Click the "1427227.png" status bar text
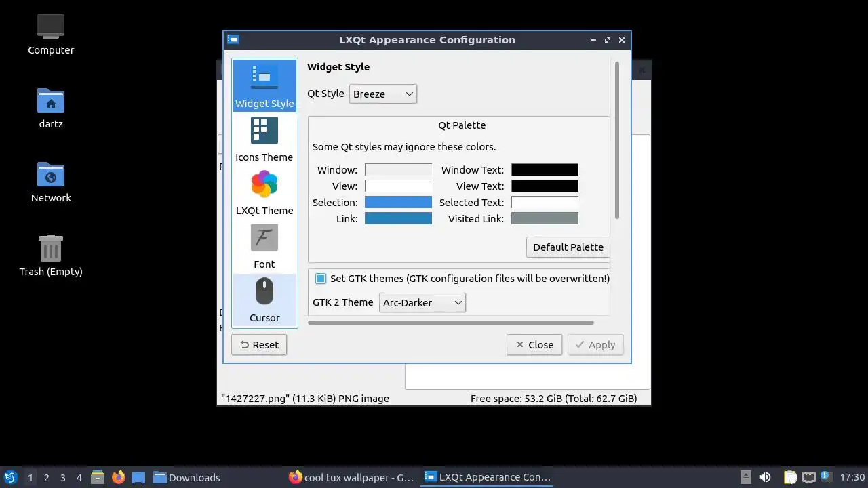Image resolution: width=868 pixels, height=488 pixels. pyautogui.click(x=305, y=399)
